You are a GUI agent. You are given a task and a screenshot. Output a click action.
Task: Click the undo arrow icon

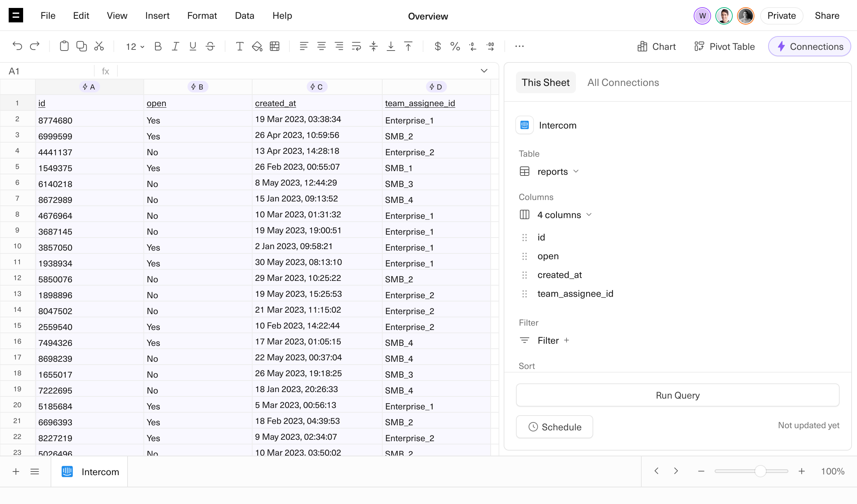[17, 46]
